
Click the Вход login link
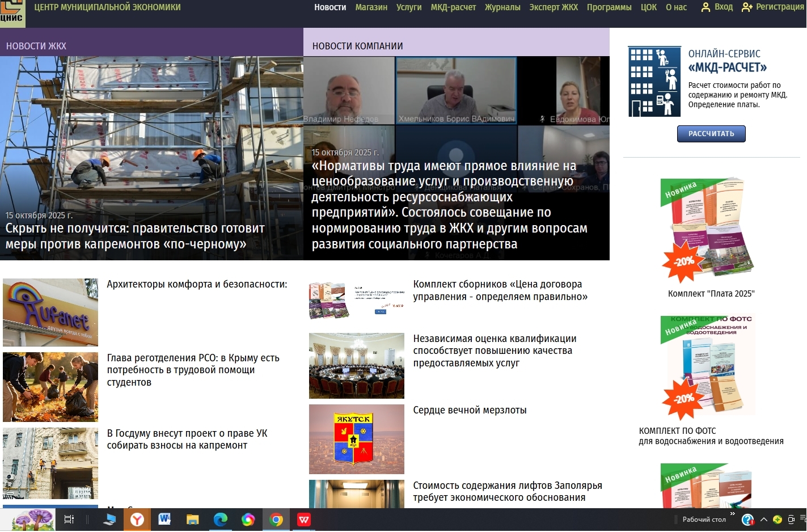(x=717, y=7)
